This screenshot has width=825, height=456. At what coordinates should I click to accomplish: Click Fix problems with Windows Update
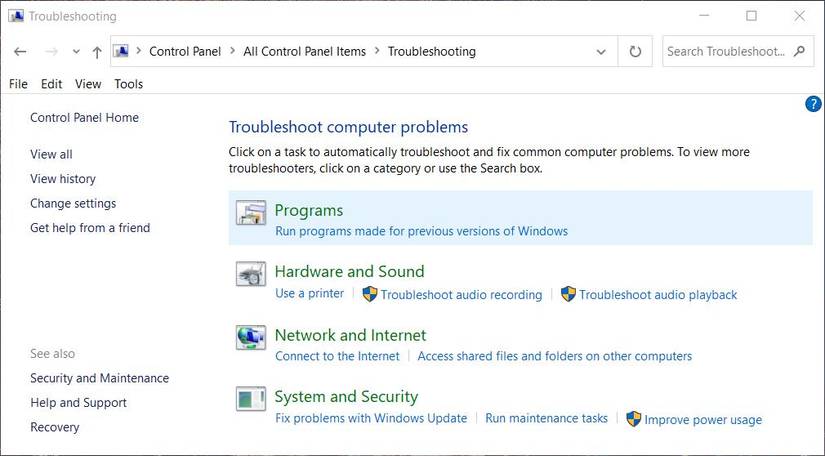pyautogui.click(x=371, y=418)
